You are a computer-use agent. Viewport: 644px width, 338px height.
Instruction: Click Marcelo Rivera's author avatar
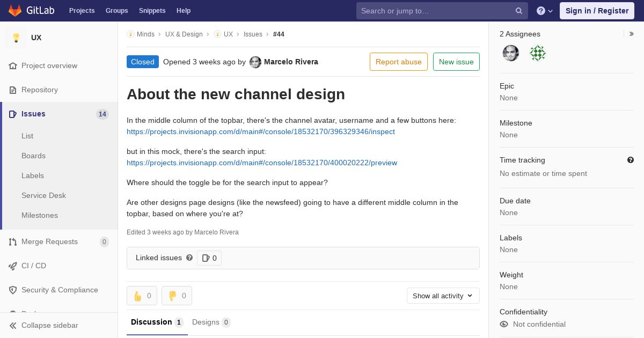pyautogui.click(x=255, y=62)
